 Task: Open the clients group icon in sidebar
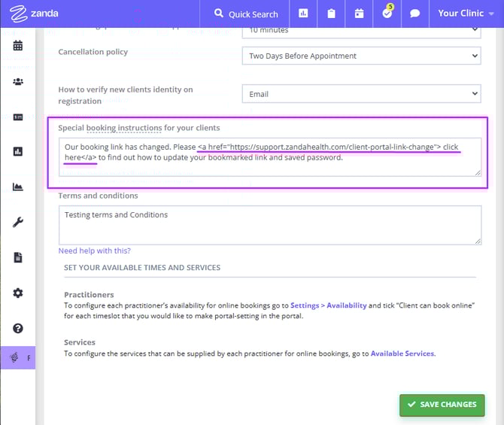coord(17,81)
